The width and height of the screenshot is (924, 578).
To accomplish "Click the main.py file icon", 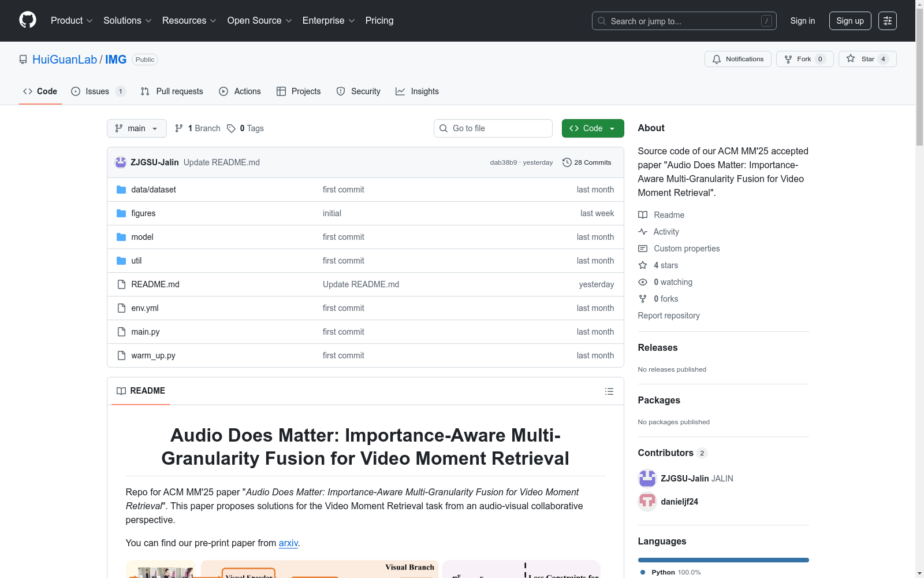I will click(x=121, y=332).
